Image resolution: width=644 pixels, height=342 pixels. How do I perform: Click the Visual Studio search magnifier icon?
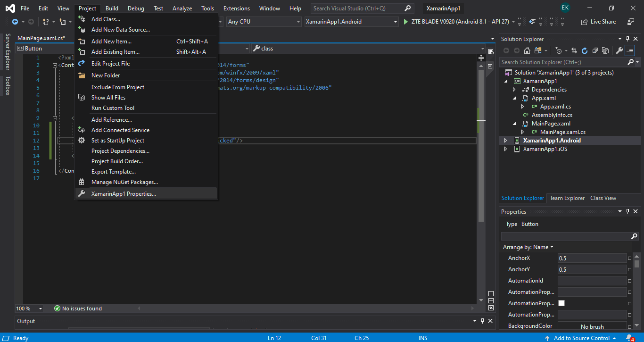click(x=408, y=8)
